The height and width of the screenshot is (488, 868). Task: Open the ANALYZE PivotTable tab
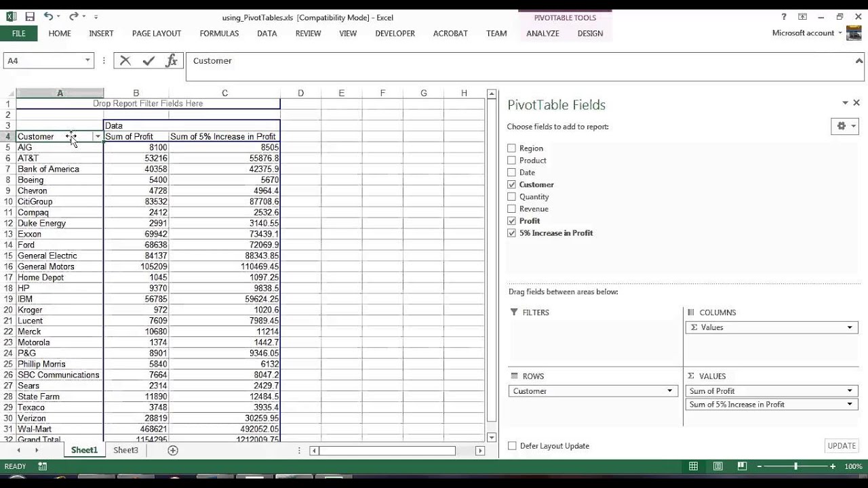coord(542,33)
